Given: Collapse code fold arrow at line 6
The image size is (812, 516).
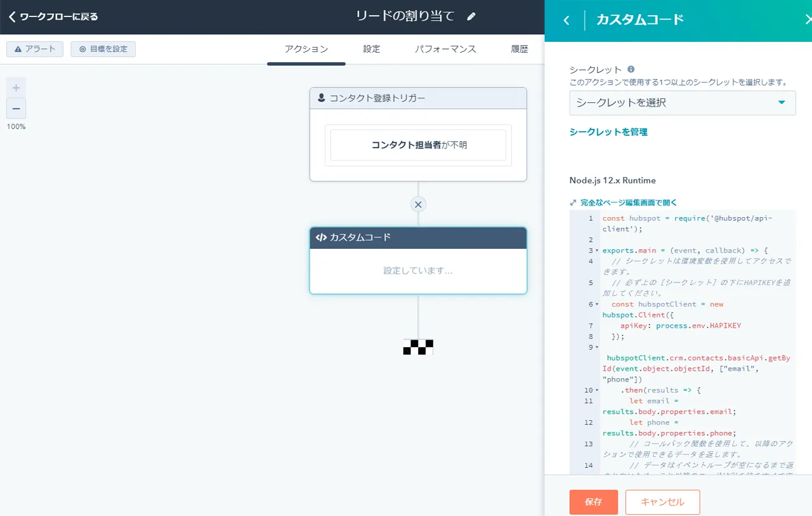Looking at the screenshot, I should coord(597,305).
